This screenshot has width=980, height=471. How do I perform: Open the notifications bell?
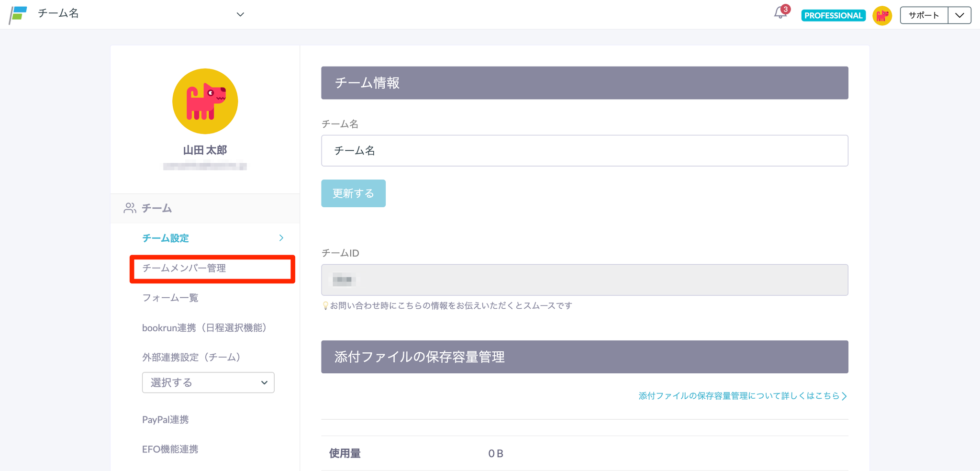point(780,14)
